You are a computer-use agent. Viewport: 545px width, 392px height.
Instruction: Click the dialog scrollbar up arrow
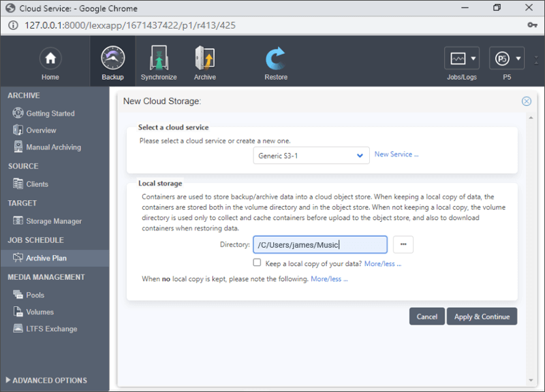pos(531,118)
